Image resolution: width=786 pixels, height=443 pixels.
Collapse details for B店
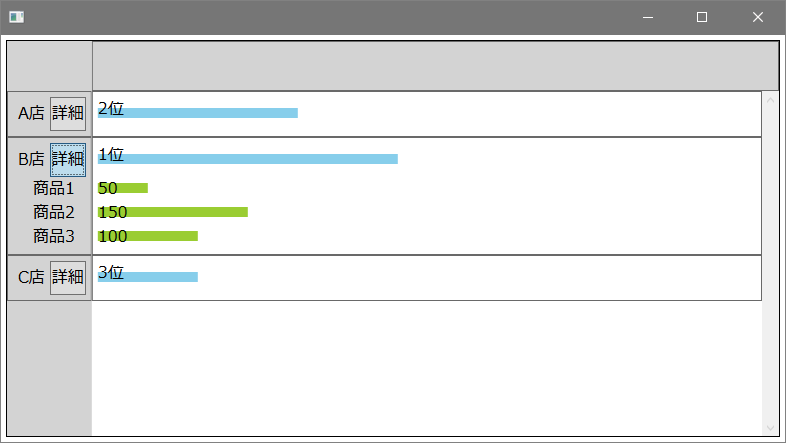[68, 160]
